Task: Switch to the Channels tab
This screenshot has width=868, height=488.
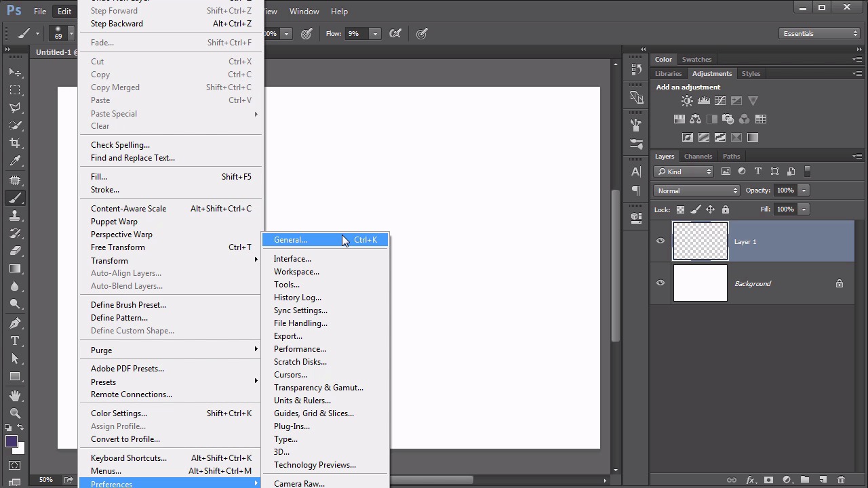Action: click(x=698, y=156)
